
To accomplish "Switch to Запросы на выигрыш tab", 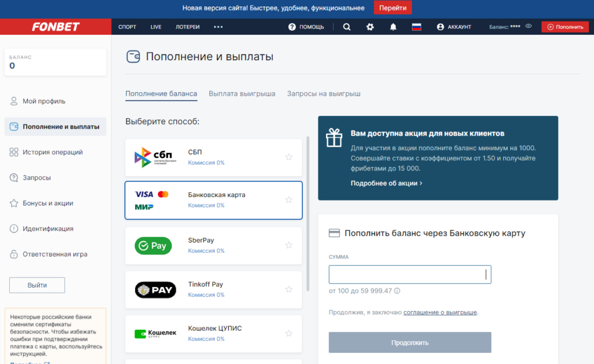I will click(324, 93).
